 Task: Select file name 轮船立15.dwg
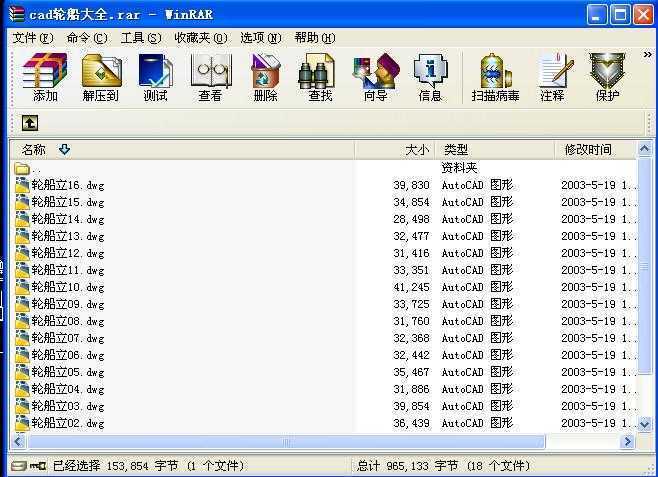(x=68, y=202)
